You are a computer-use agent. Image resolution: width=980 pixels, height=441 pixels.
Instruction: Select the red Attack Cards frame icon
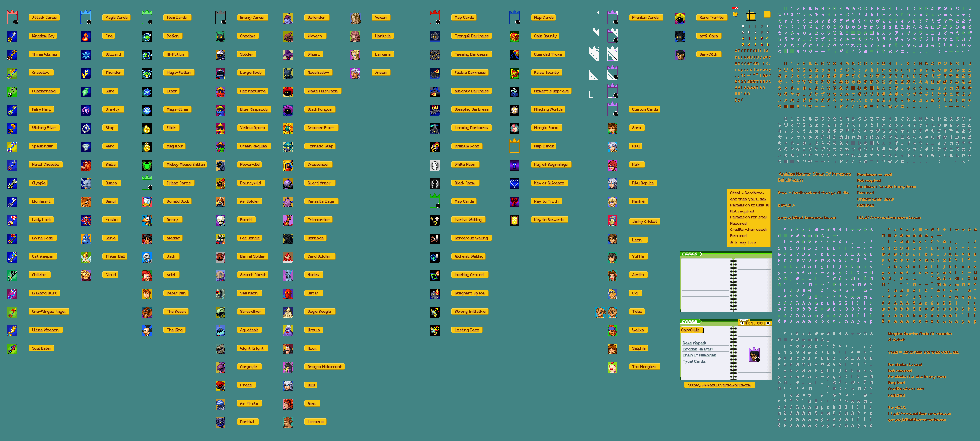coord(12,17)
